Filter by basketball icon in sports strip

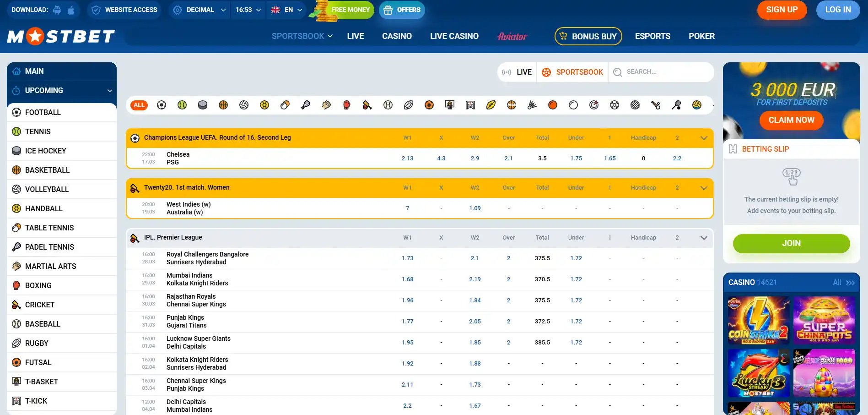[223, 105]
